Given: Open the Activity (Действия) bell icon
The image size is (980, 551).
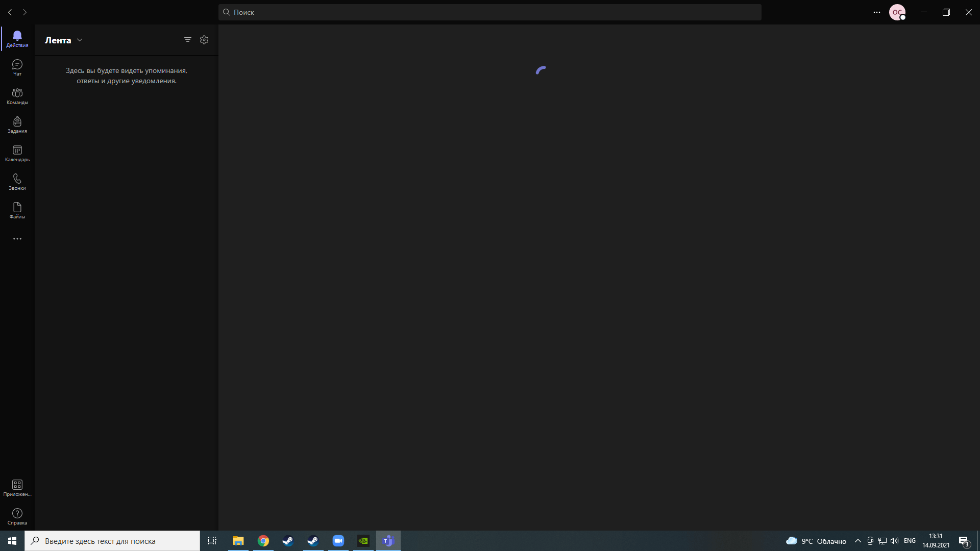Looking at the screenshot, I should [x=17, y=39].
